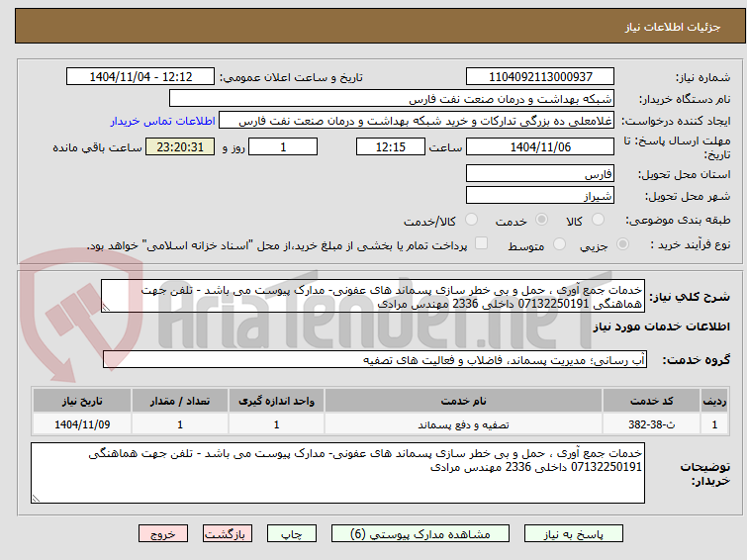The height and width of the screenshot is (560, 747).
Task: Click the need date cell 1404/11/09
Action: pyautogui.click(x=82, y=424)
